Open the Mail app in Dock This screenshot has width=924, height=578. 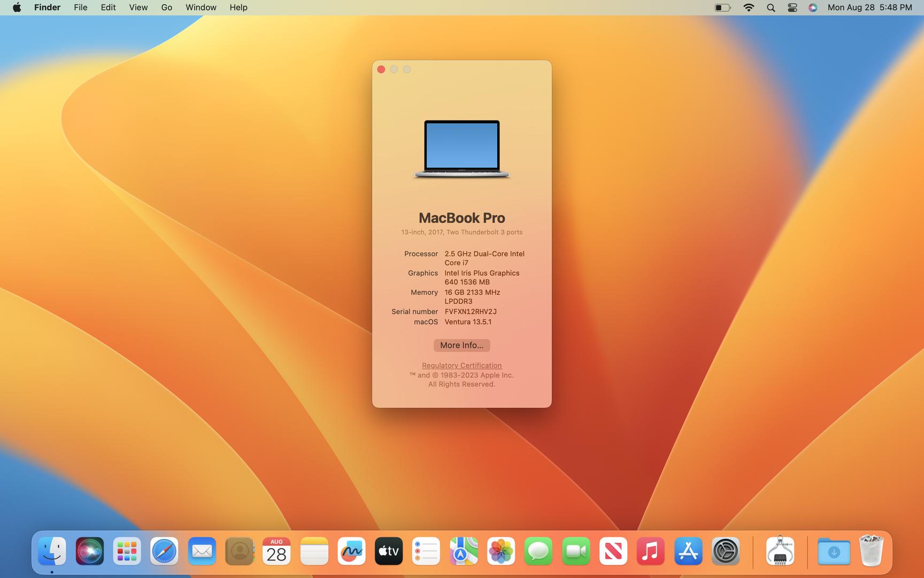point(202,551)
